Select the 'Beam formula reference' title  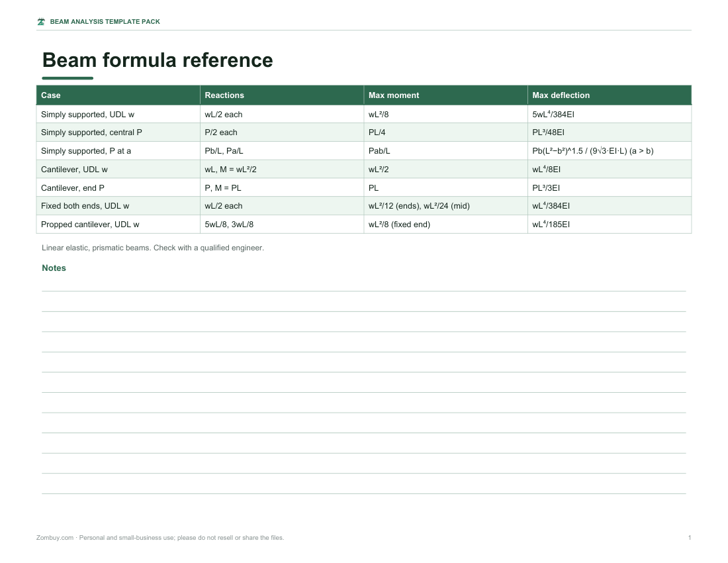tap(158, 60)
